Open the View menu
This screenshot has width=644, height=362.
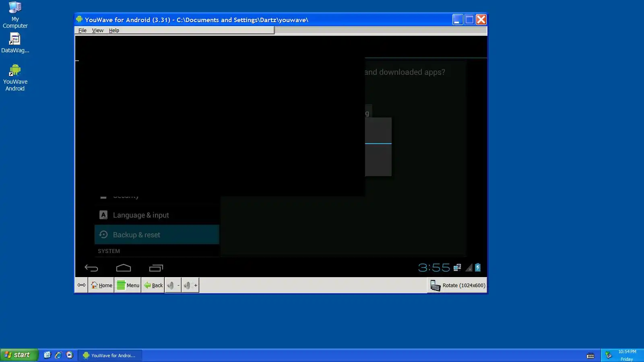coord(98,31)
